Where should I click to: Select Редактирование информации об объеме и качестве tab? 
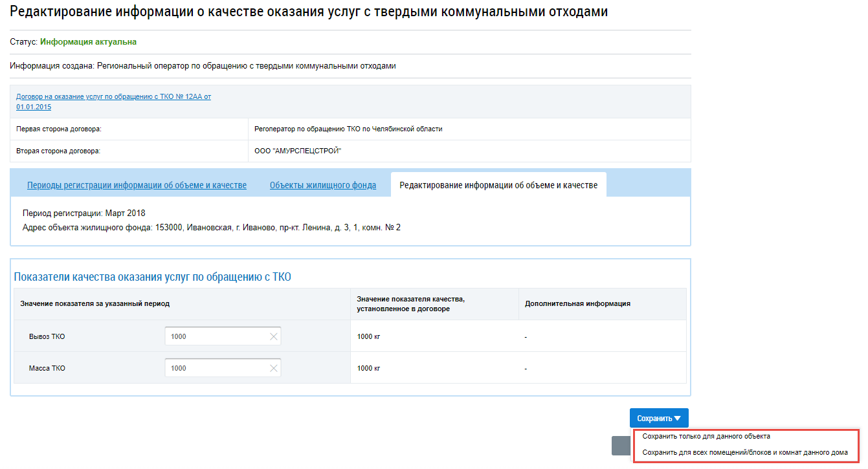498,185
